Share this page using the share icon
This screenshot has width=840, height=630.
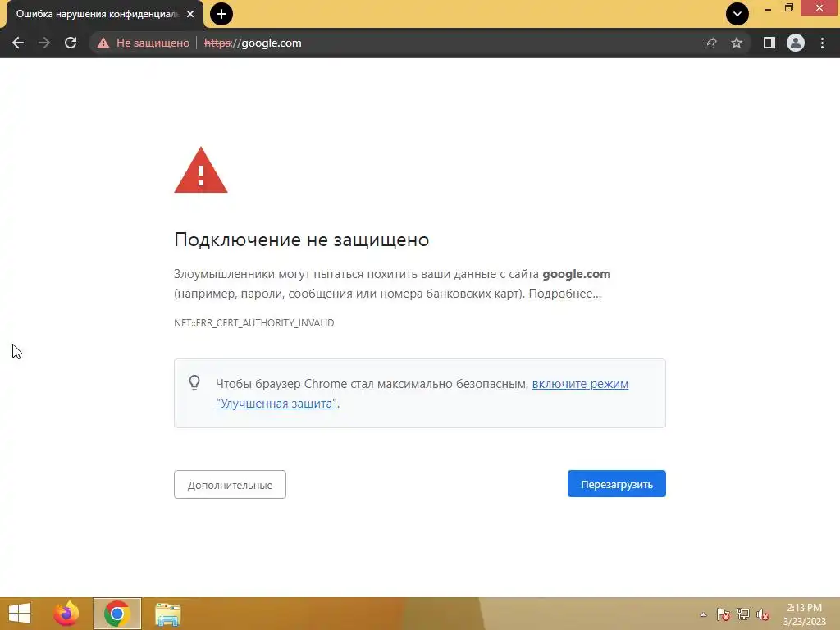(710, 43)
